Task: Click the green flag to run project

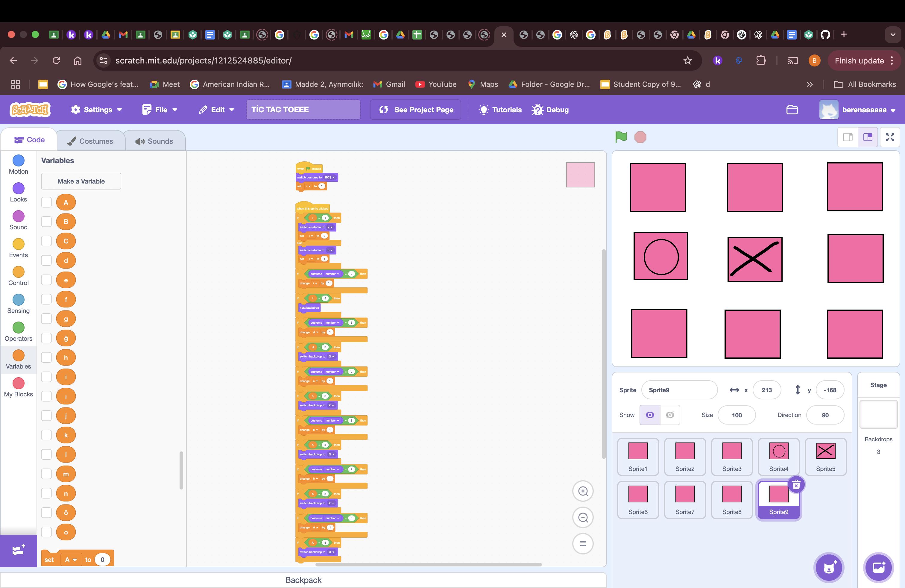Action: (x=621, y=137)
